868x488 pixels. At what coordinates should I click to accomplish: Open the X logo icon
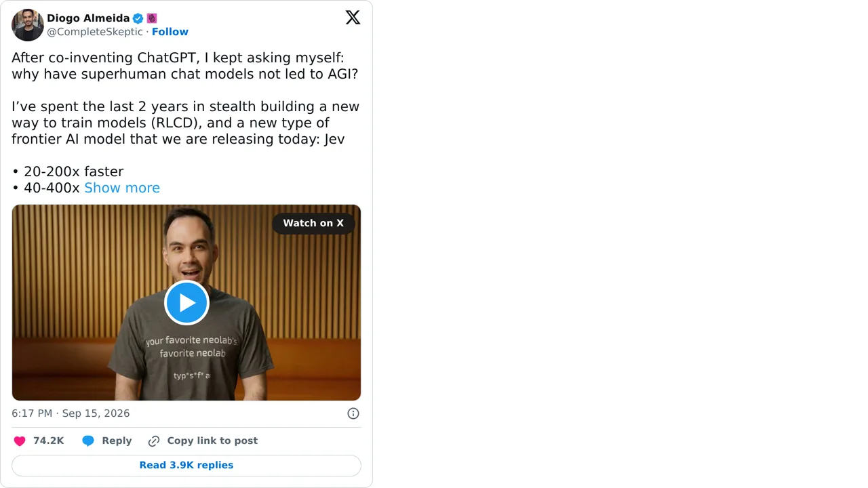(x=353, y=18)
